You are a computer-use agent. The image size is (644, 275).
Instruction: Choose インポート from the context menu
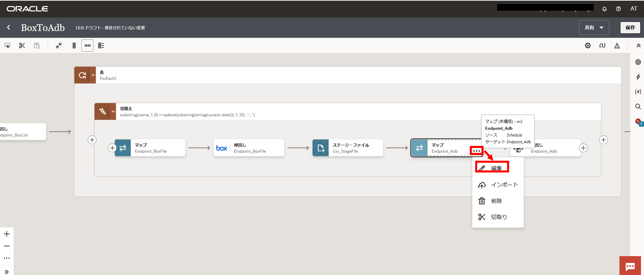[498, 185]
